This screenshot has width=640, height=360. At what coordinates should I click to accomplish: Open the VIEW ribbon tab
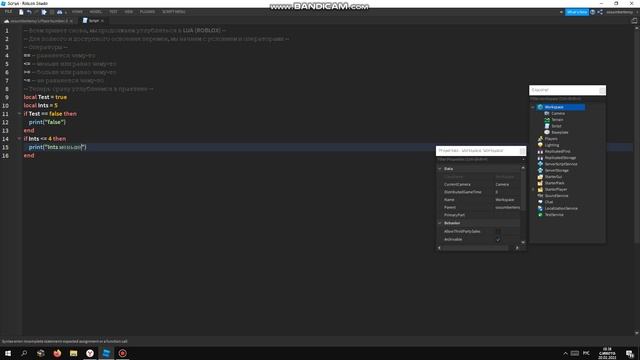tap(129, 12)
